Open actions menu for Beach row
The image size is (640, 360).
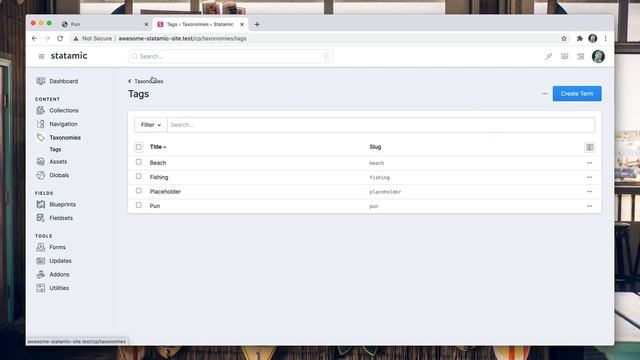tap(589, 163)
